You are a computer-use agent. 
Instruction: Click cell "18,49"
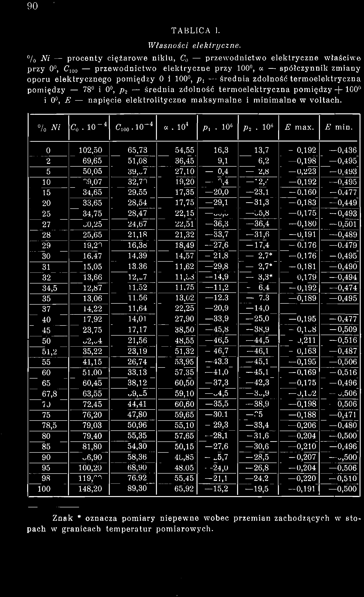[185, 245]
